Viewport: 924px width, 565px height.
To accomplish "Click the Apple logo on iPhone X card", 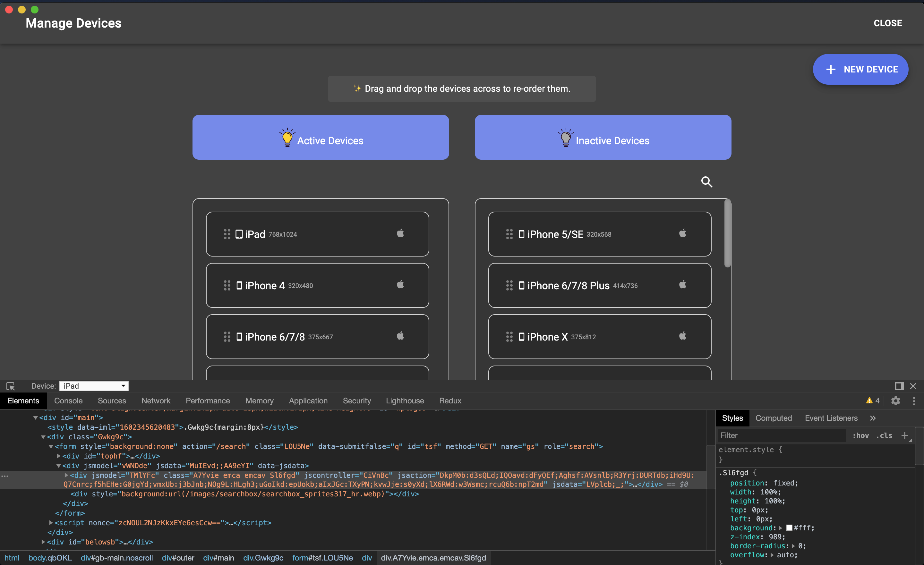I will click(682, 335).
